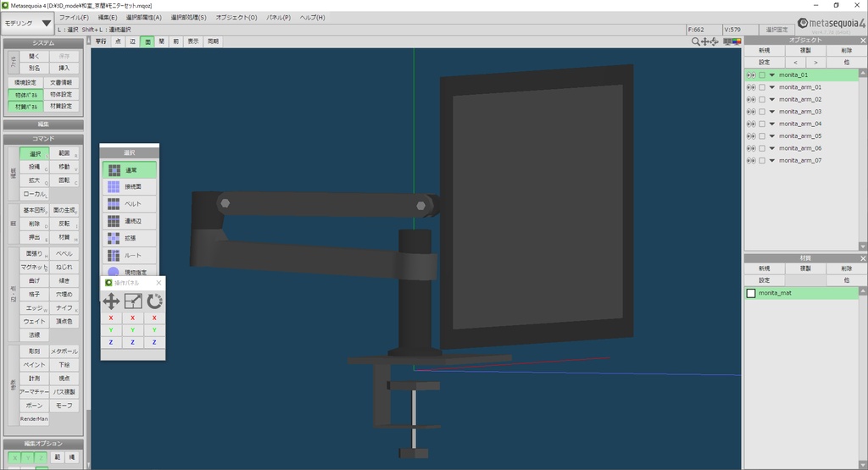Toggle the 辺 edge display button
The height and width of the screenshot is (470, 868).
[132, 41]
